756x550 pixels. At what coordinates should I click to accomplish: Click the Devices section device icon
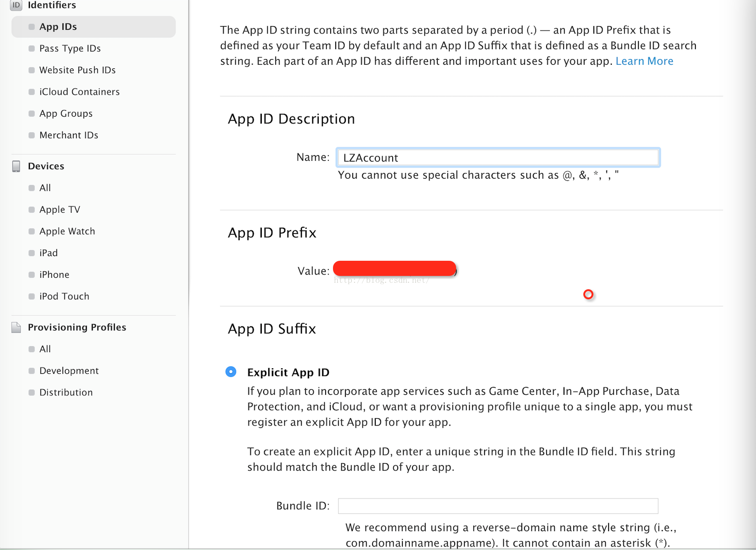16,166
